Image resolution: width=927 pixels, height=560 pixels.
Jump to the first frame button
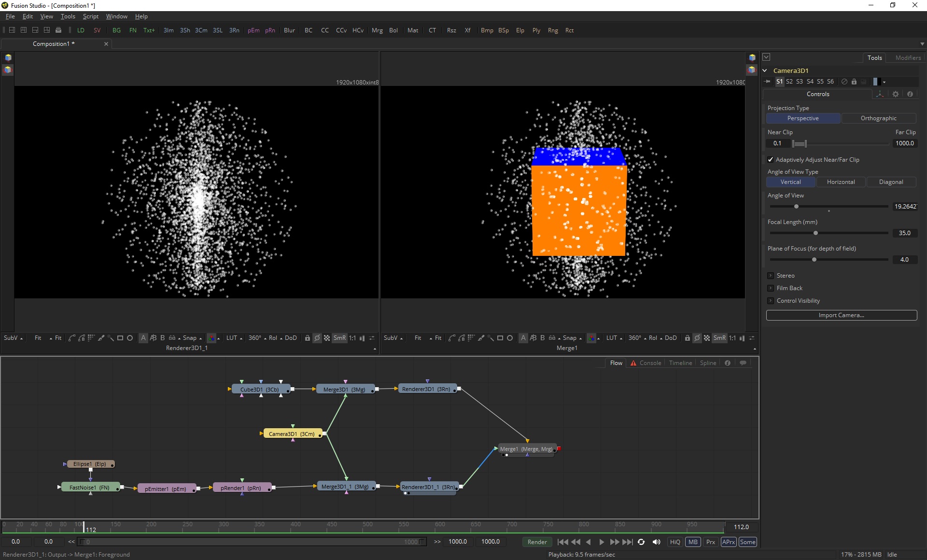tap(562, 542)
